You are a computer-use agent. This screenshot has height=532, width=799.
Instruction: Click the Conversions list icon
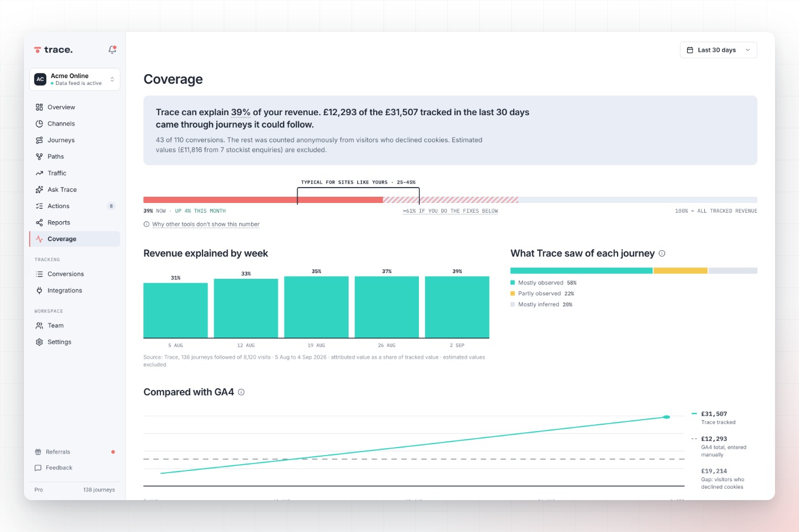click(x=39, y=274)
